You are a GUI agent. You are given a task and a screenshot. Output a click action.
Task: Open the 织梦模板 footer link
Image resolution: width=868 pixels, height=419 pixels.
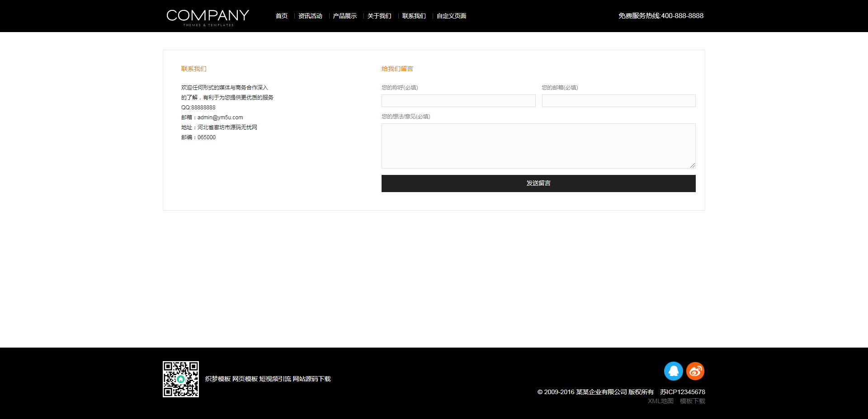point(218,379)
